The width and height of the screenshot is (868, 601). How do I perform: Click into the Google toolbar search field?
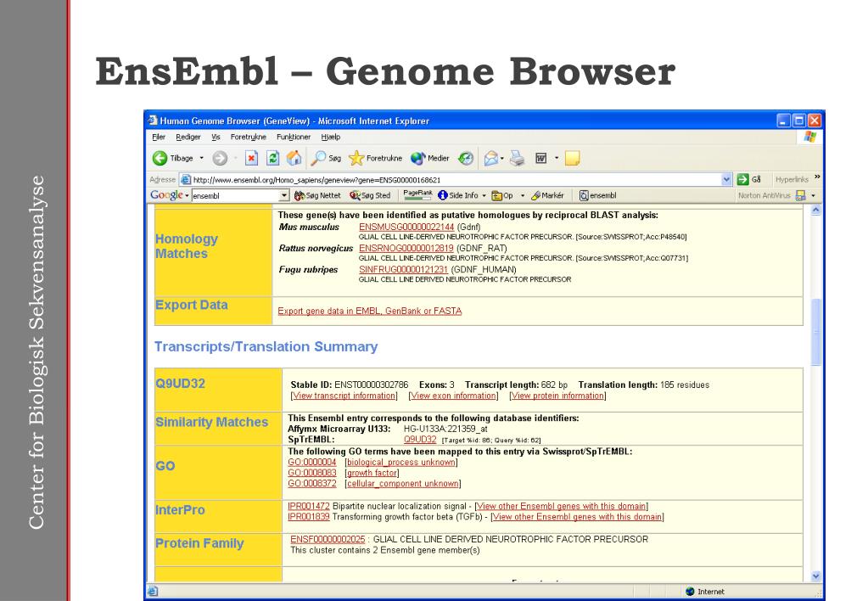pyautogui.click(x=235, y=195)
